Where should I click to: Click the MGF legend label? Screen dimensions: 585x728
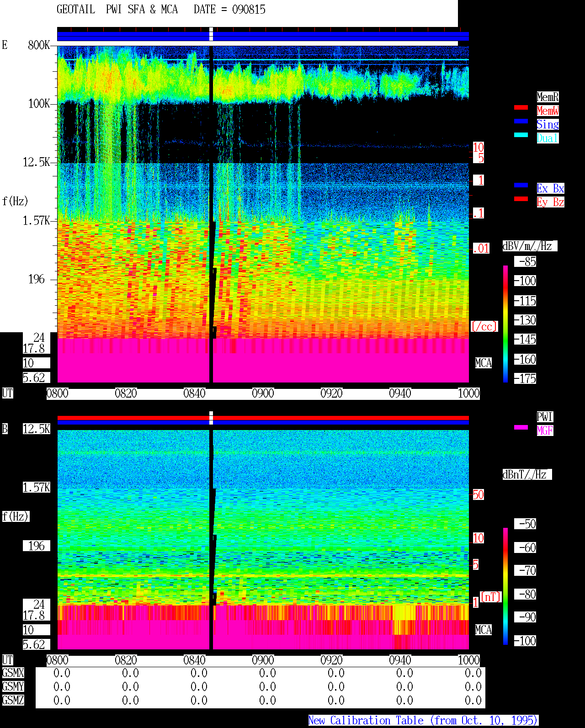click(545, 430)
